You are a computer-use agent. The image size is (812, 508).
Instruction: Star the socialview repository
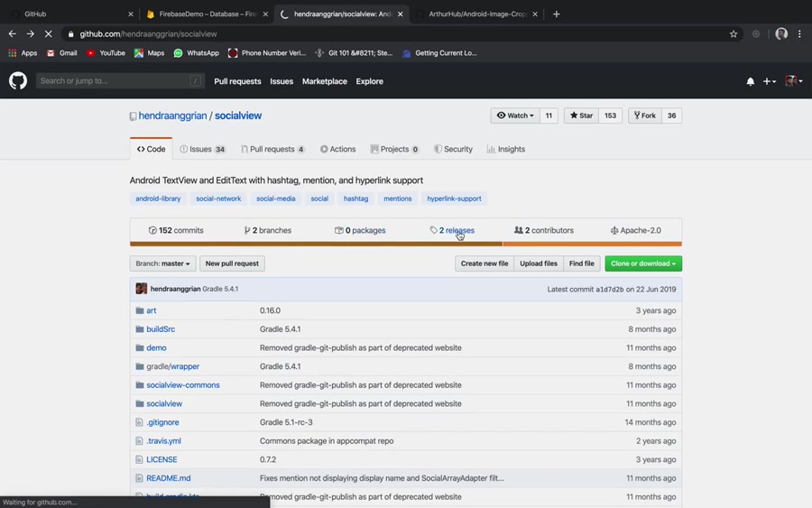pyautogui.click(x=581, y=115)
